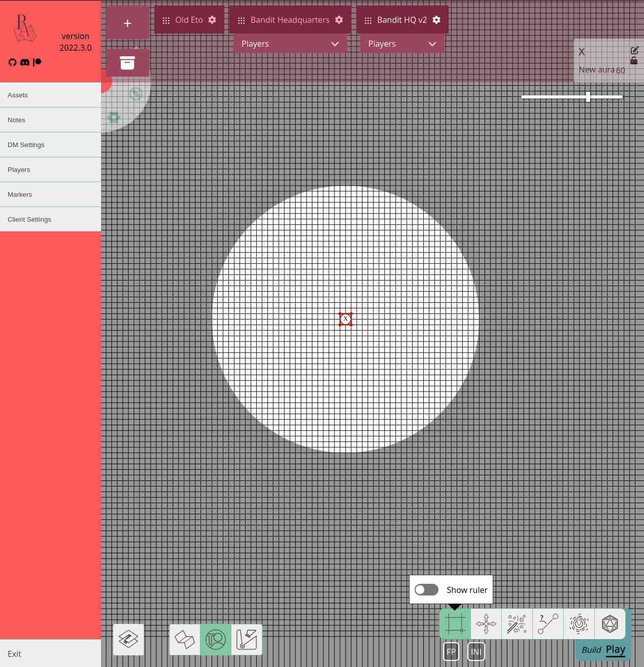Switch to Bandit Headquarters location
Viewport: 644px width, 667px height.
click(x=290, y=20)
